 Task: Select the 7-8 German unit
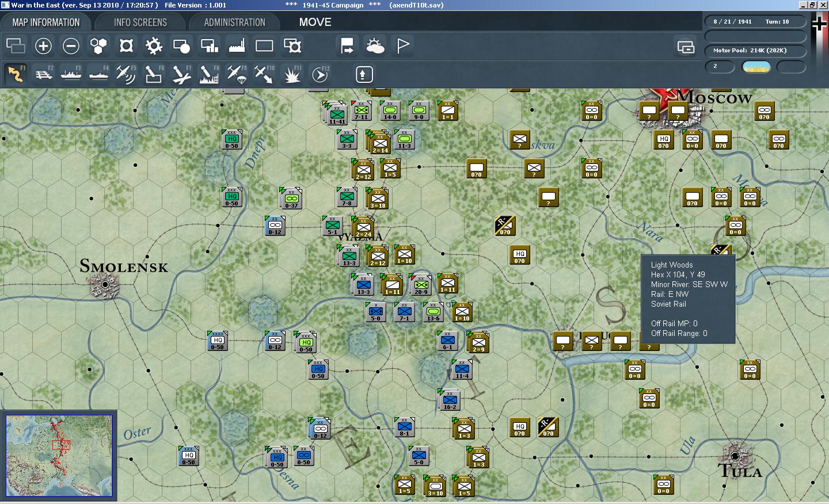347,197
